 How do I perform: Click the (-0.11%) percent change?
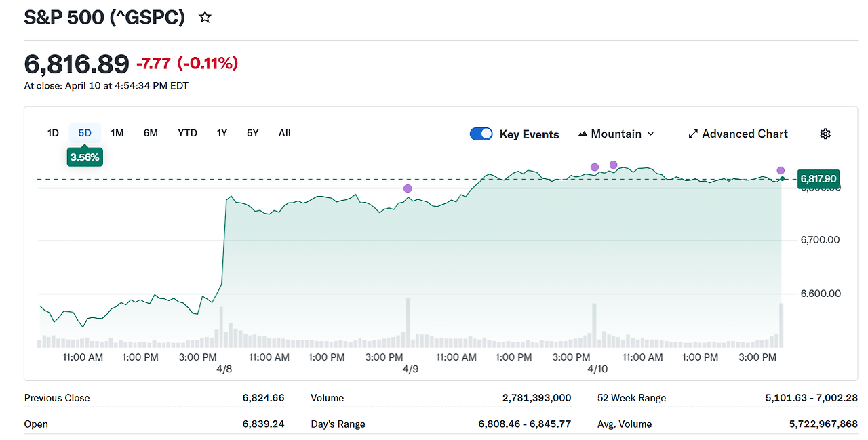point(208,64)
